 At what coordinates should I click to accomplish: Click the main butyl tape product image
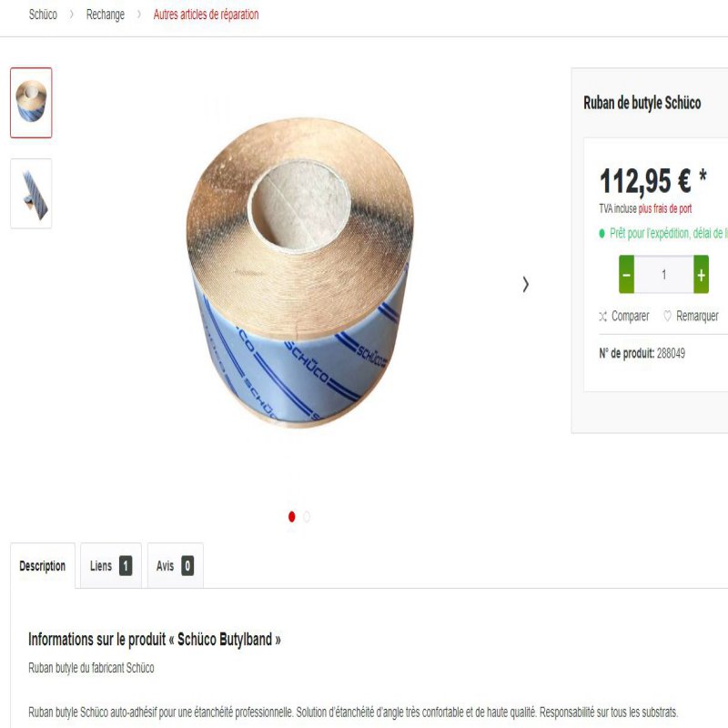[299, 272]
